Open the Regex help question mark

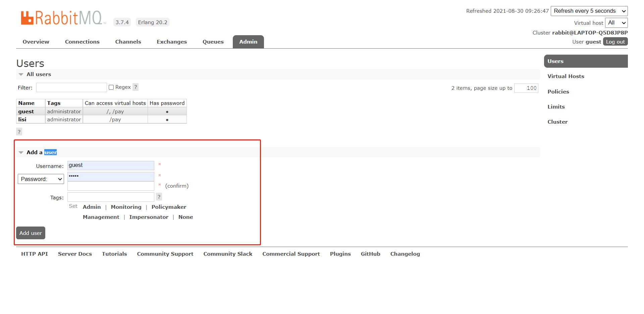click(136, 87)
